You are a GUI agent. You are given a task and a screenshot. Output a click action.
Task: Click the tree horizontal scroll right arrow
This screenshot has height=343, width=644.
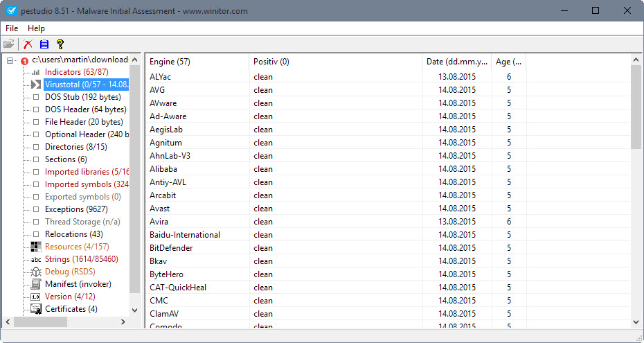[123, 322]
